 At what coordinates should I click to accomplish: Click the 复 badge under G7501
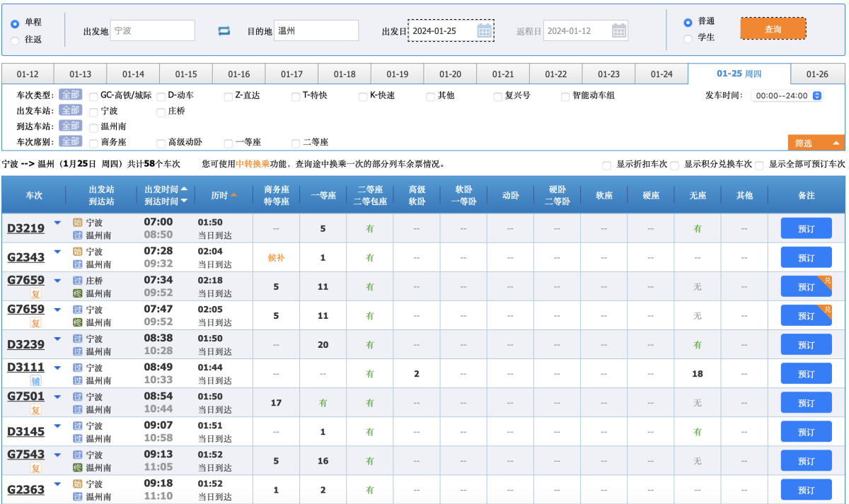[36, 410]
